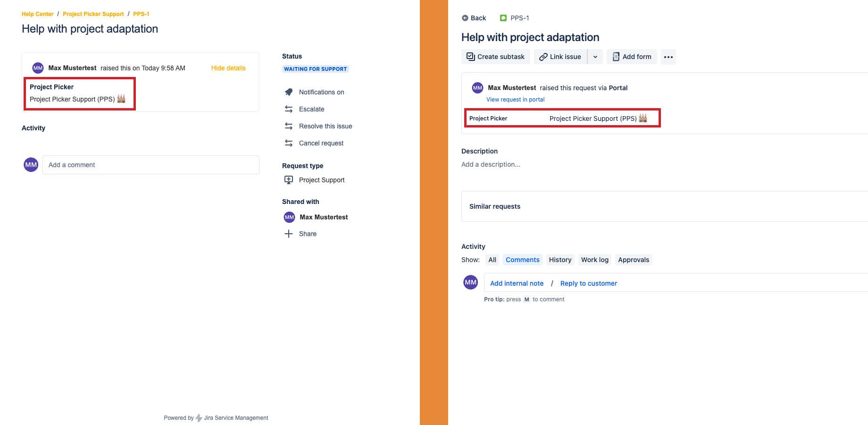Click Max Mustertest name under Shared with
Image resolution: width=868 pixels, height=425 pixels.
[324, 217]
